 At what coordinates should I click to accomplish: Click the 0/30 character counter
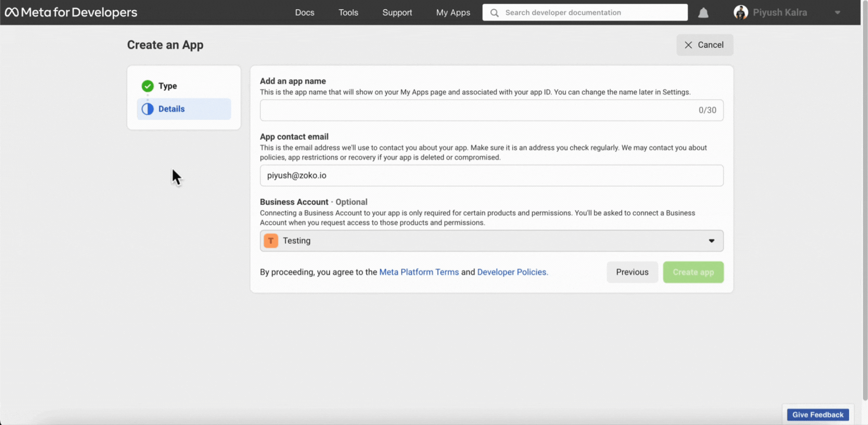click(x=708, y=110)
